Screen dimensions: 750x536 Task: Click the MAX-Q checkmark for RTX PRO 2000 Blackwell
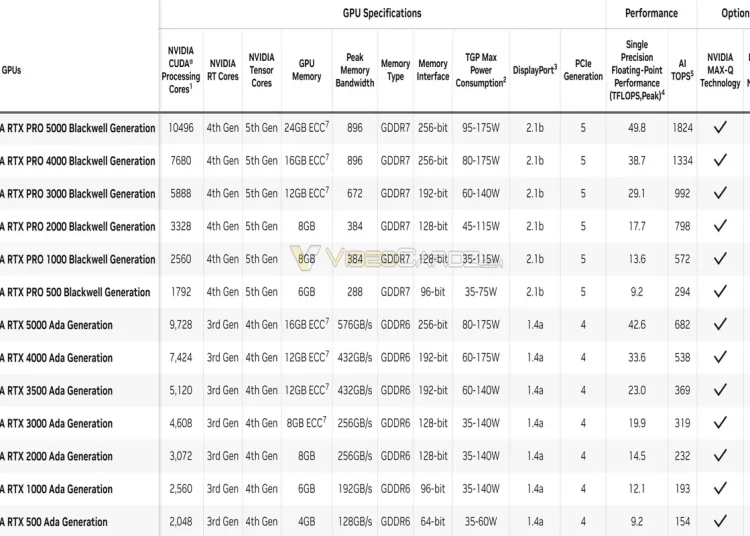[720, 226]
